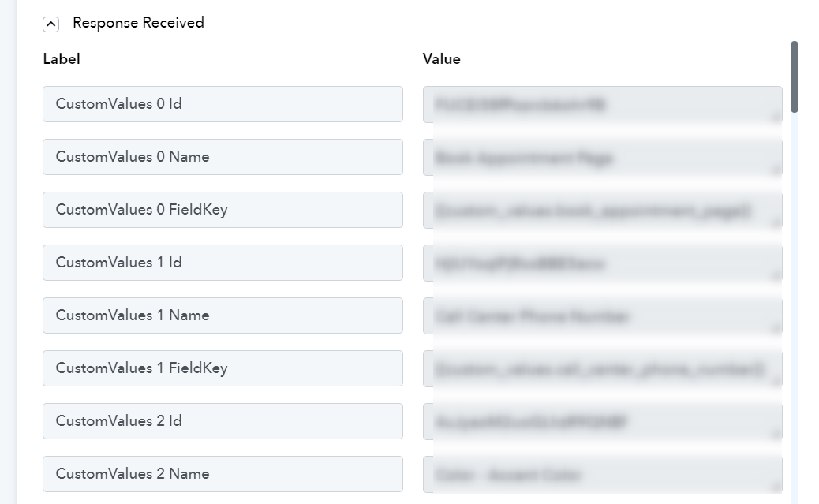Click the value box for CustomValues 0 Id
The width and height of the screenshot is (819, 504).
click(602, 104)
